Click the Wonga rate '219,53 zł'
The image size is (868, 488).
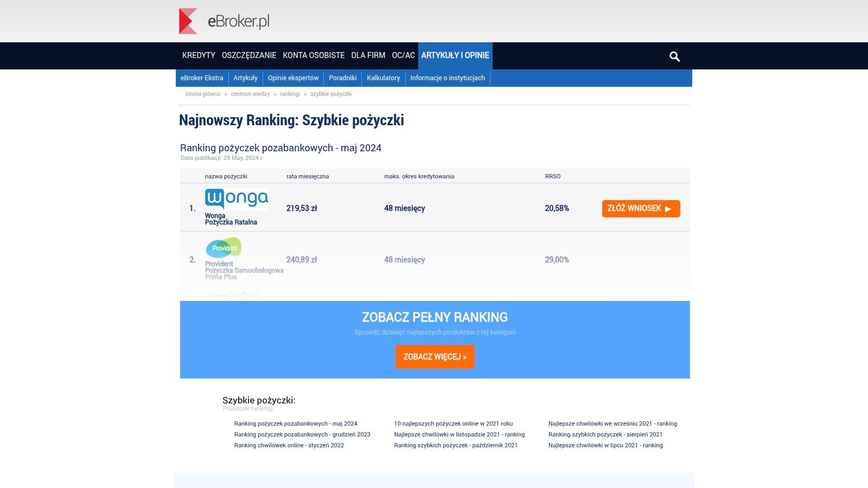(x=302, y=208)
